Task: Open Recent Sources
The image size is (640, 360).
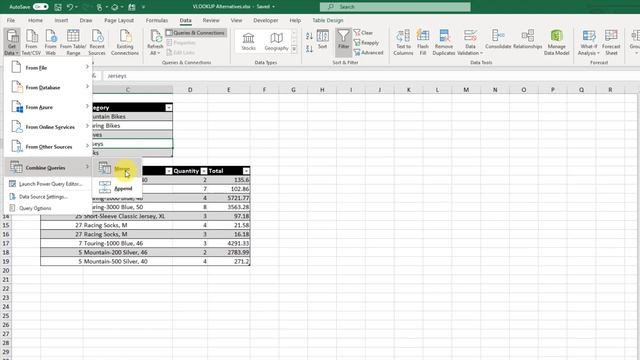Action: pos(97,42)
